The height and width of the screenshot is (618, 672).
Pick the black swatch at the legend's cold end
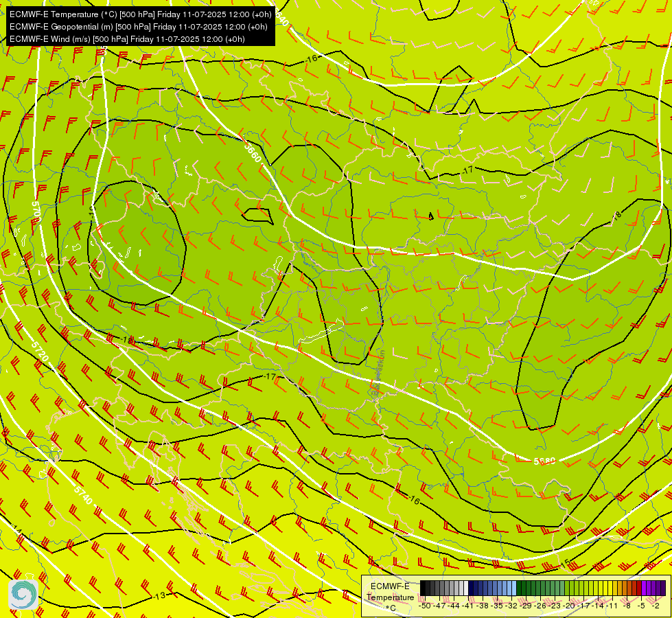click(x=423, y=588)
